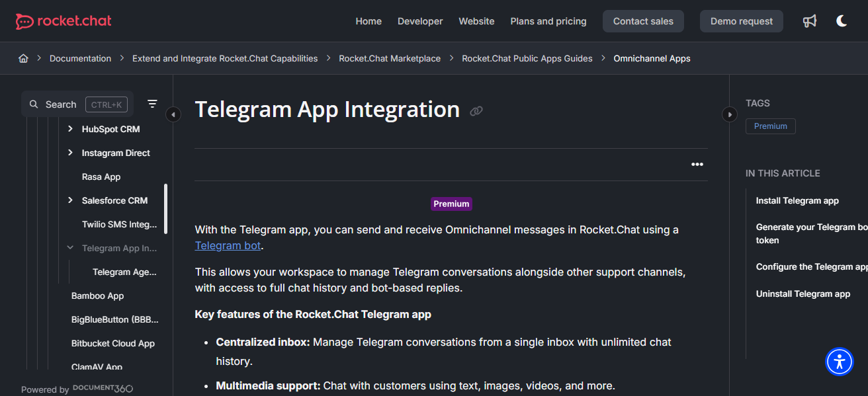Open BigBlueButton app in the sidebar

pos(115,319)
